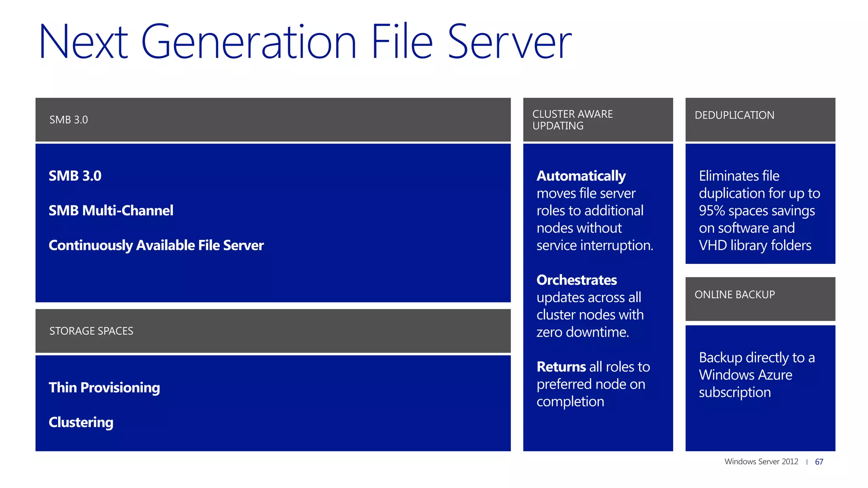Select the 'DEDUPLICATION' header
The width and height of the screenshot is (868, 488).
click(760, 119)
